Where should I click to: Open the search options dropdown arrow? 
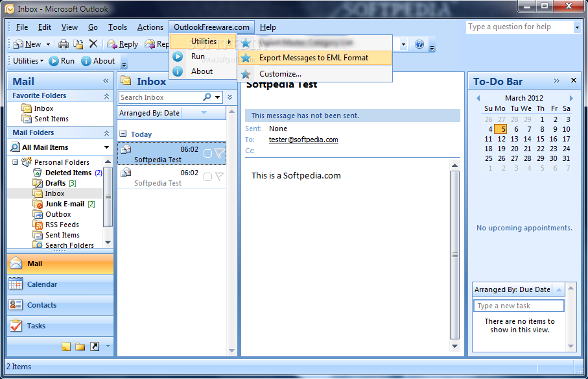click(217, 97)
